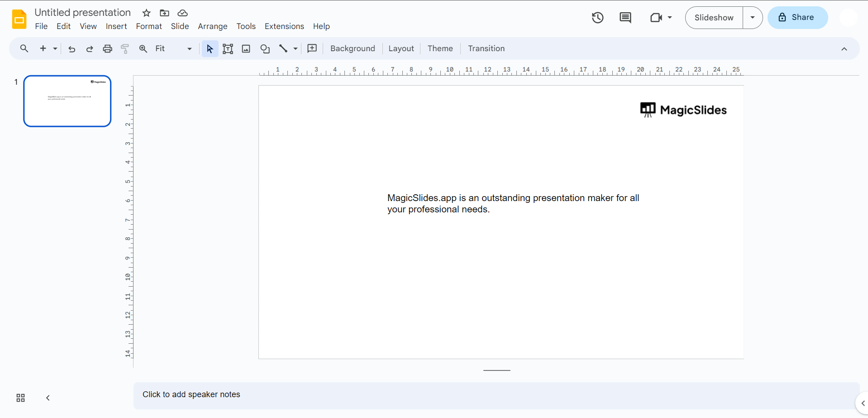
Task: Click the Share button
Action: tap(797, 18)
